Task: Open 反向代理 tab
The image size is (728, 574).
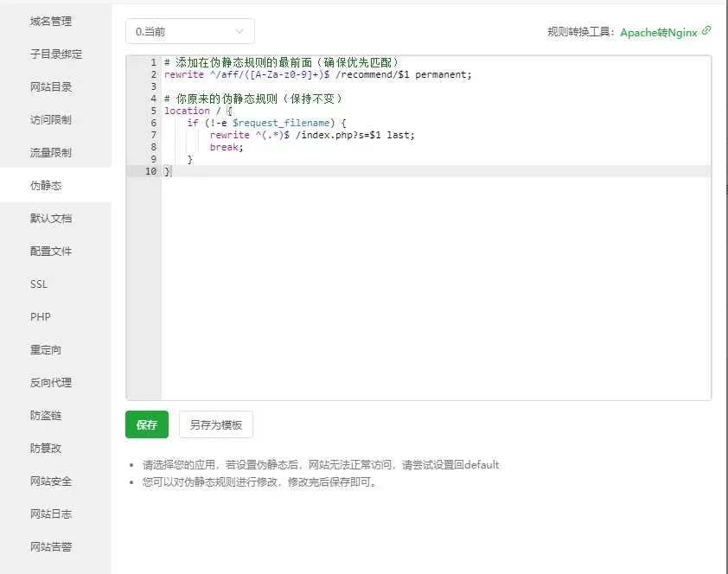Action: tap(51, 383)
